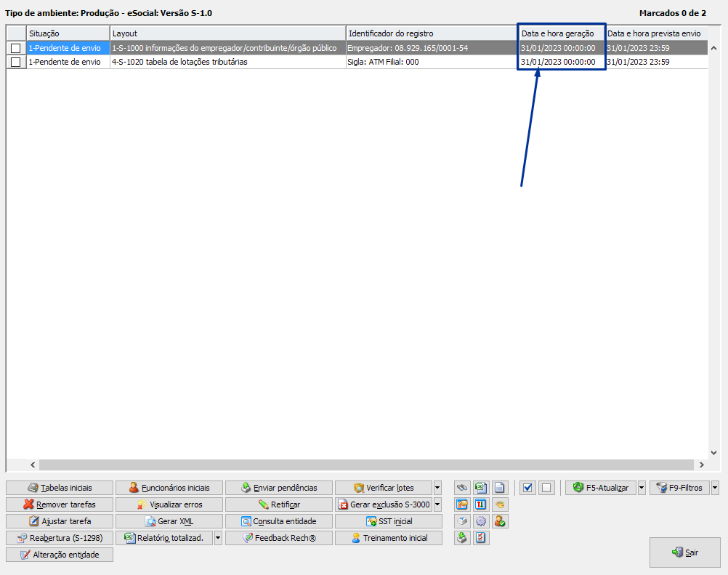Sort by the Layout column header
Screen dimensions: 728x575
(x=228, y=33)
